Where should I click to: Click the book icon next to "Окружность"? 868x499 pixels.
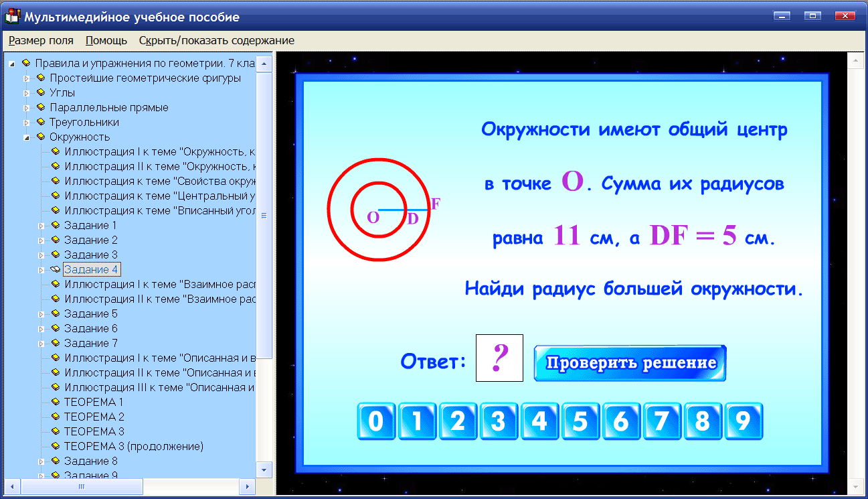tap(41, 137)
